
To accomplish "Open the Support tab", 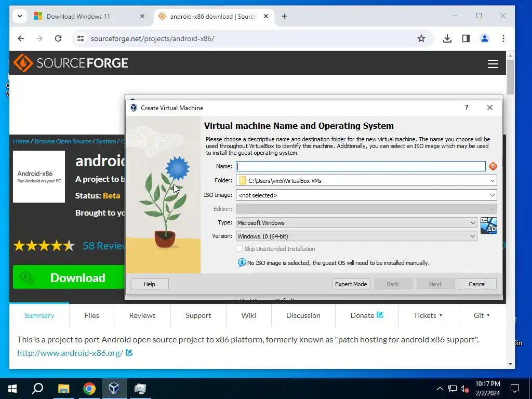I will 198,315.
